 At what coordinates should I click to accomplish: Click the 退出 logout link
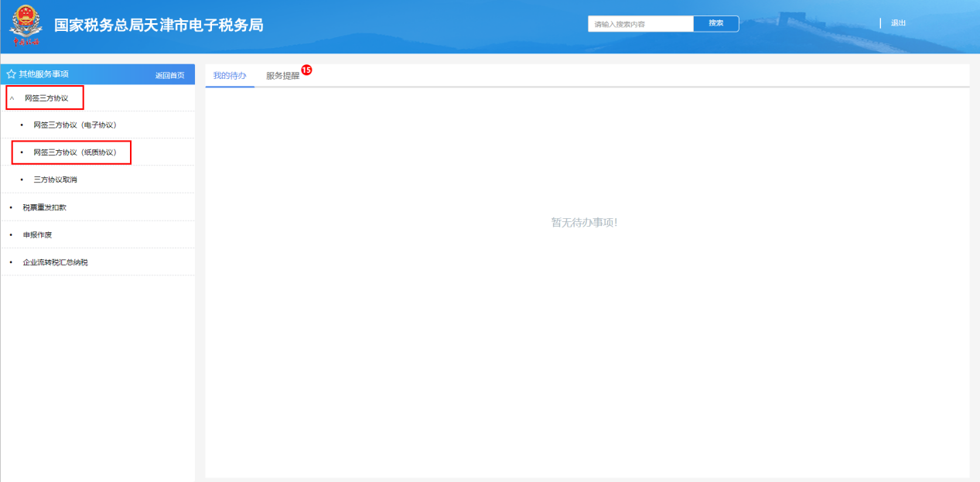898,23
